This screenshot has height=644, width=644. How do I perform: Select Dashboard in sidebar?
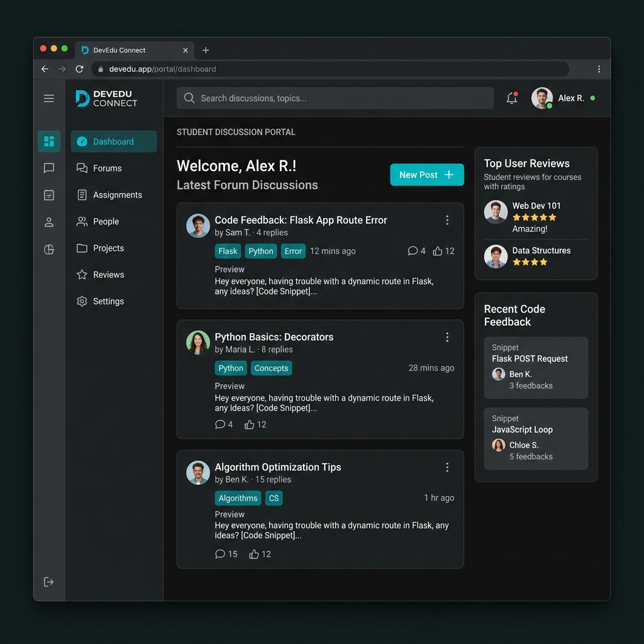114,142
